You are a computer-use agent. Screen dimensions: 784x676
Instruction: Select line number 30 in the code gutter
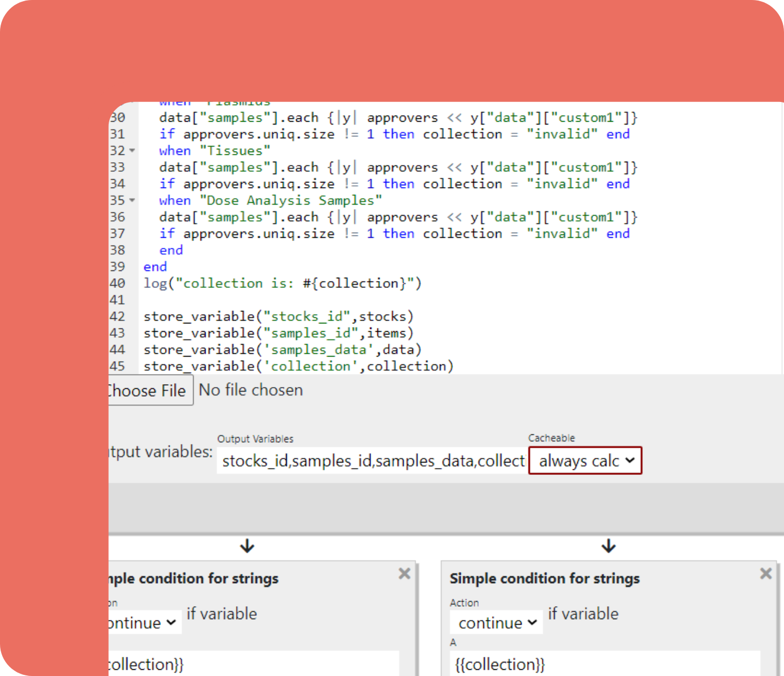[117, 117]
